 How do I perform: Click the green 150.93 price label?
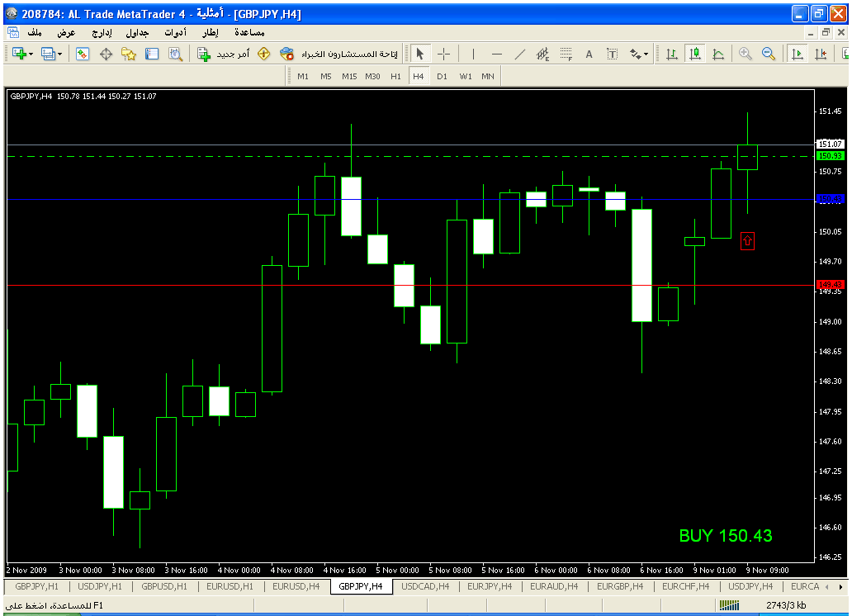click(x=829, y=155)
